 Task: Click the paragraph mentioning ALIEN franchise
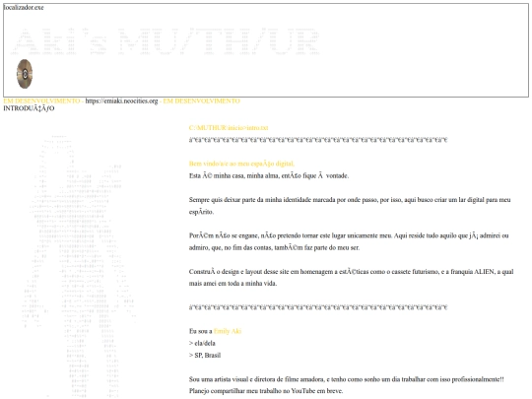point(351,278)
